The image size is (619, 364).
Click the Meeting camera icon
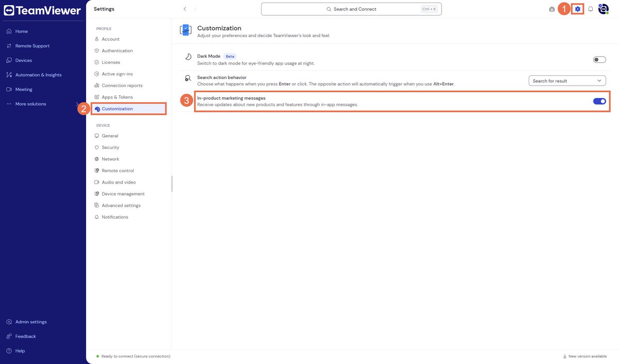[x=9, y=89]
